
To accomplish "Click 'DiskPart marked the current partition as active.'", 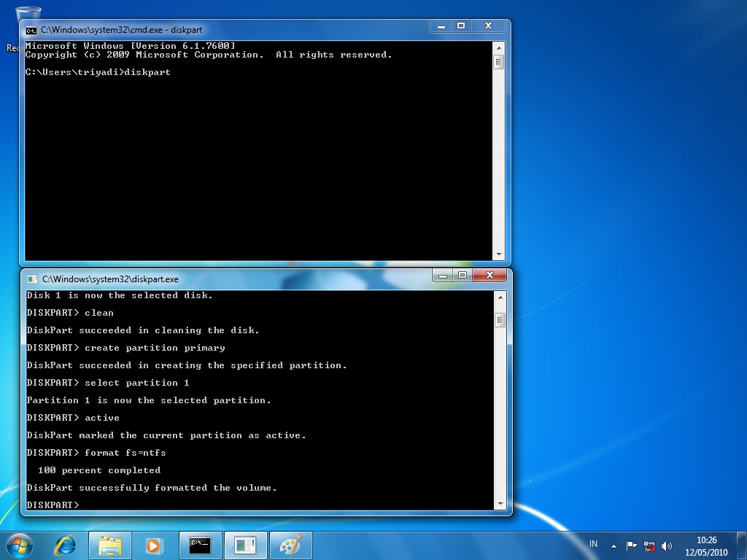I will (166, 435).
